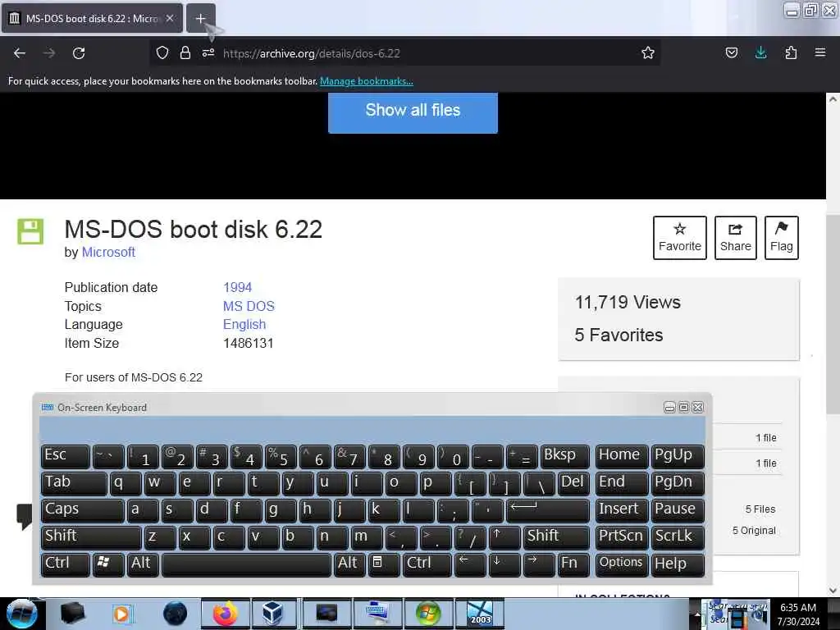Toggle the Fn key on On-Screen Keyboard
Viewport: 840px width, 630px height.
click(573, 564)
